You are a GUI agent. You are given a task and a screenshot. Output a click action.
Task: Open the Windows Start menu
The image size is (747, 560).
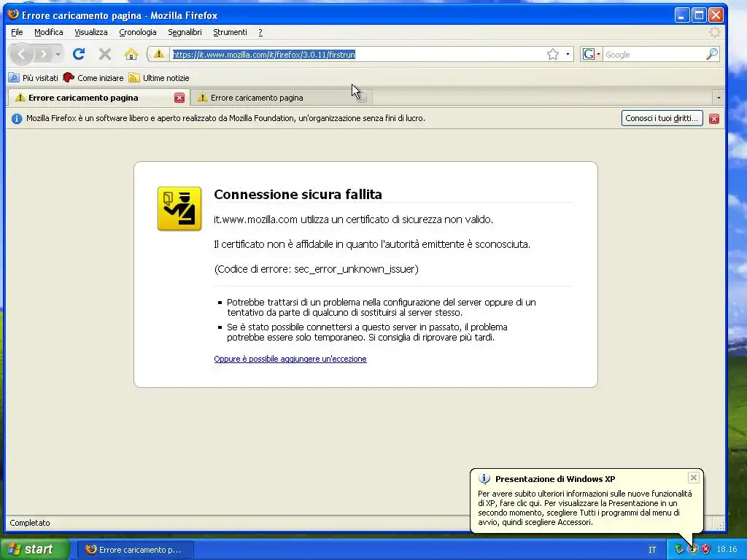tap(34, 549)
